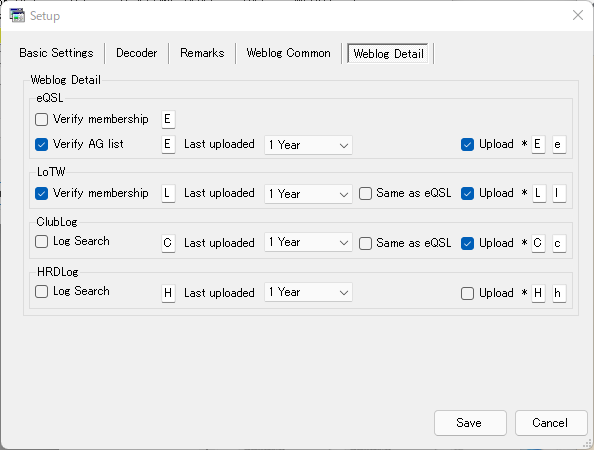This screenshot has height=450, width=594.
Task: Go to the Remarks tab
Action: coord(202,53)
